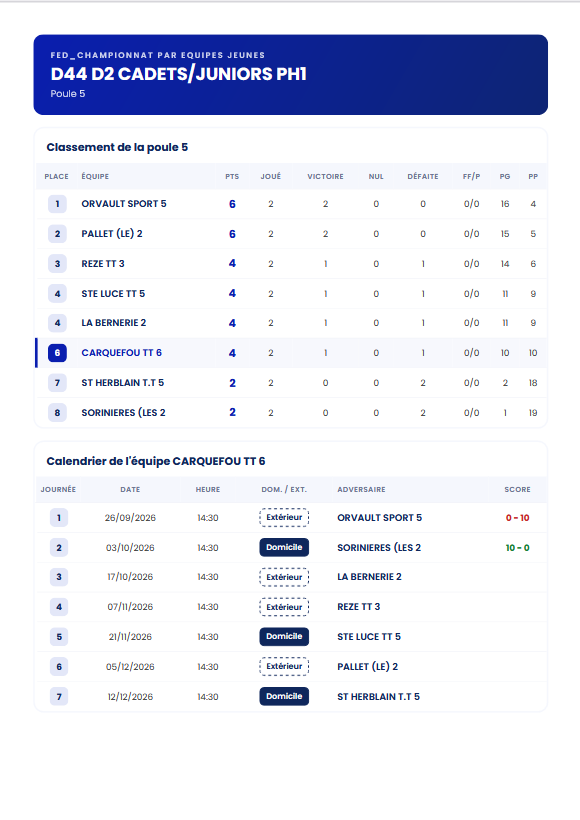Click opponent PALLET (LE) 2 in calendar
Screen dimensions: 580x820
click(x=367, y=667)
